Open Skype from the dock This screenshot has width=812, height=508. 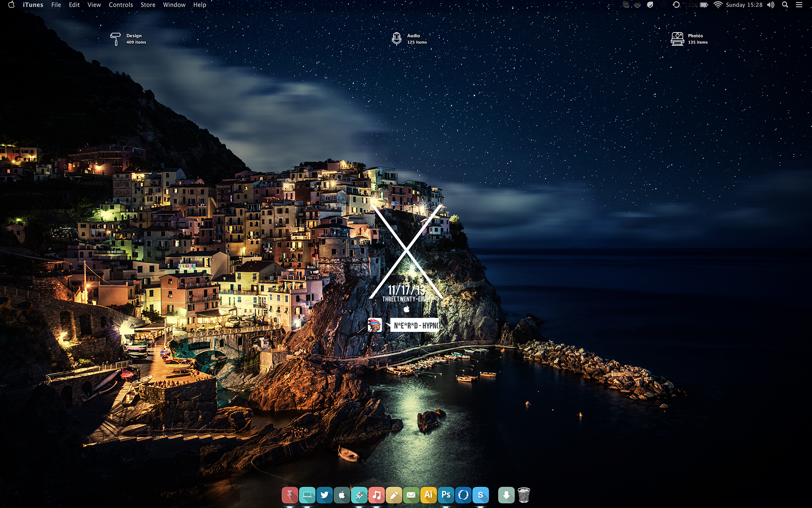pyautogui.click(x=480, y=495)
